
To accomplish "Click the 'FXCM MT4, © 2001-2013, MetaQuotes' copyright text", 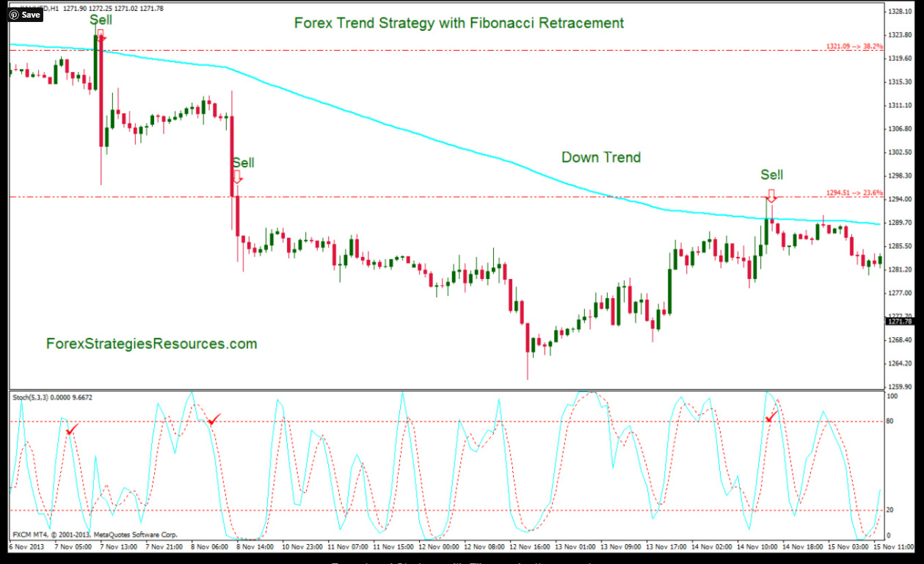I will tap(95, 535).
